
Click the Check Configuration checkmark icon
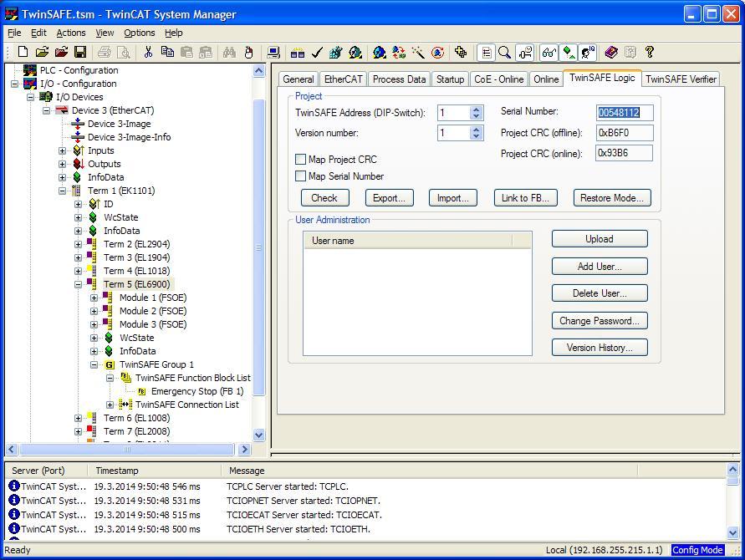coord(317,53)
